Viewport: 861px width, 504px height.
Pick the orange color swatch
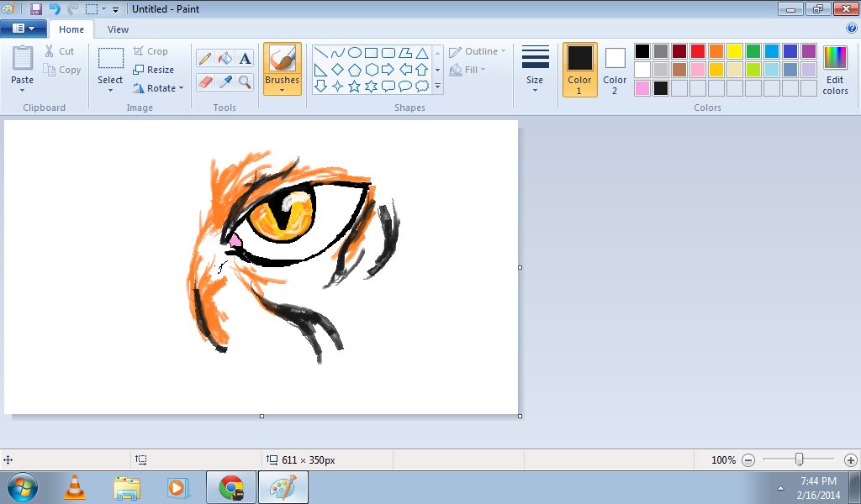pos(716,51)
